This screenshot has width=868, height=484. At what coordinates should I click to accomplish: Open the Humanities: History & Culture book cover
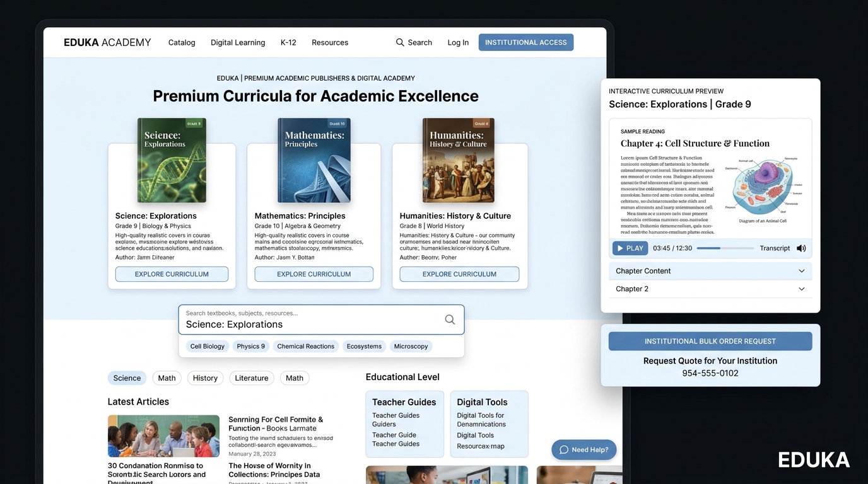click(459, 160)
